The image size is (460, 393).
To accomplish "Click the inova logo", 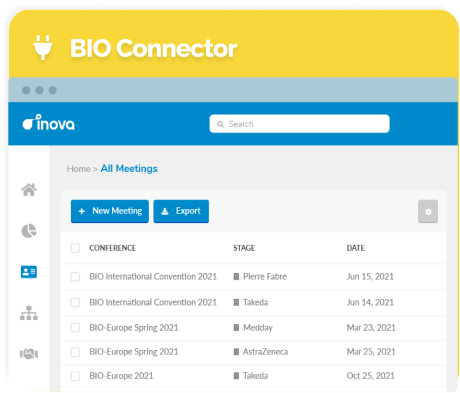I will (49, 123).
